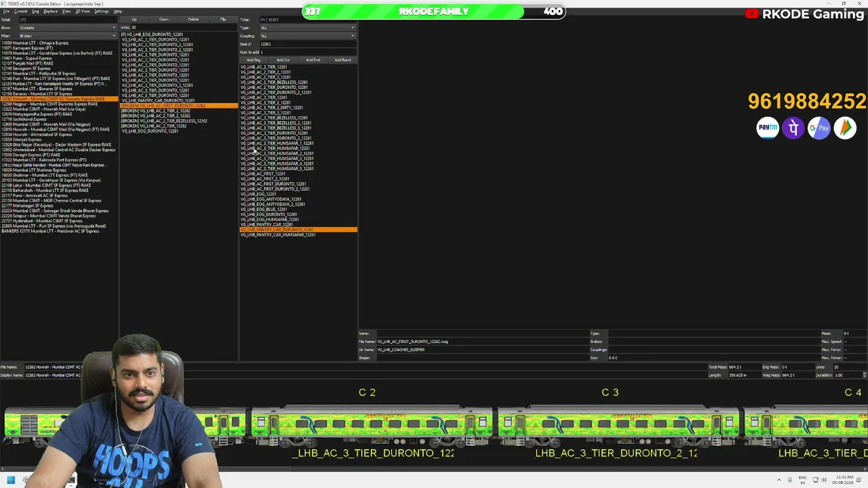
Task: Expand the Filter dropdown set to Broken
Action: point(68,36)
